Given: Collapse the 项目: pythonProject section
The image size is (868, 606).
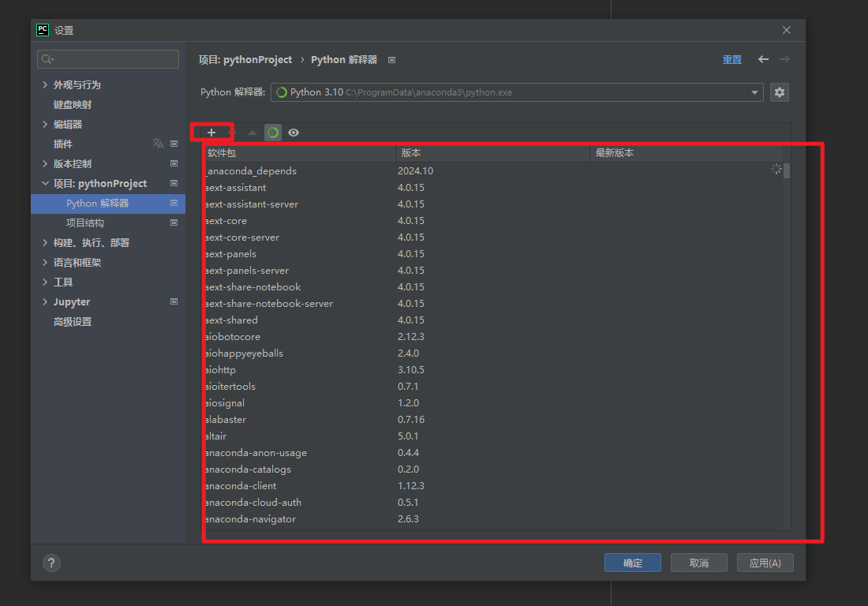Looking at the screenshot, I should pyautogui.click(x=45, y=183).
